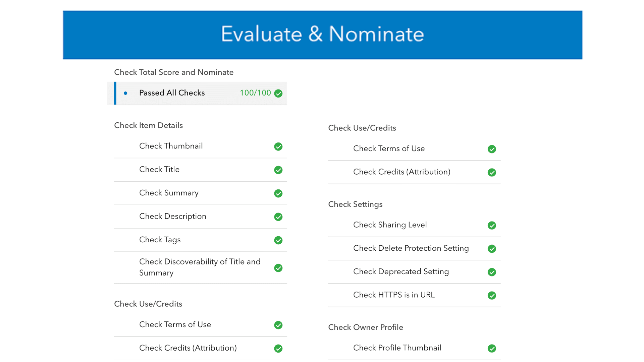Toggle the check beside Check Delete Protection Setting

(x=492, y=249)
